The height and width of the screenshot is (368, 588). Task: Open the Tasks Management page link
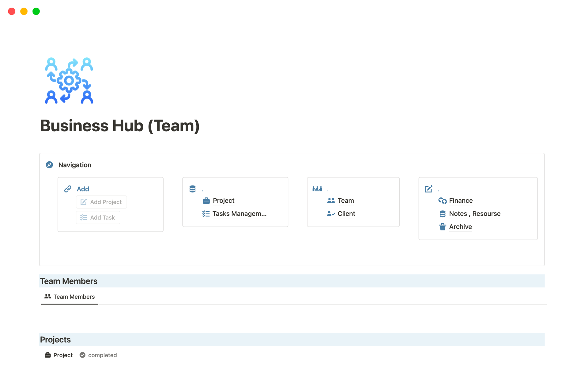click(239, 214)
